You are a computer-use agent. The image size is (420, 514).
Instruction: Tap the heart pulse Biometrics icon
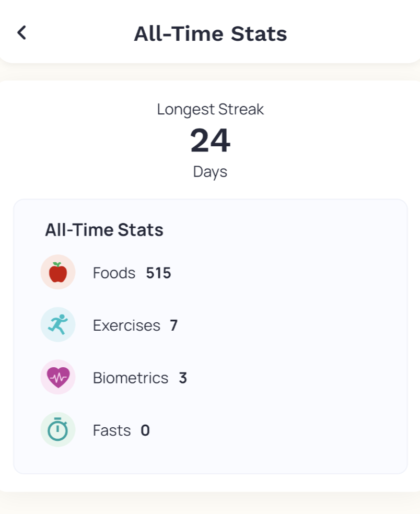tap(58, 377)
